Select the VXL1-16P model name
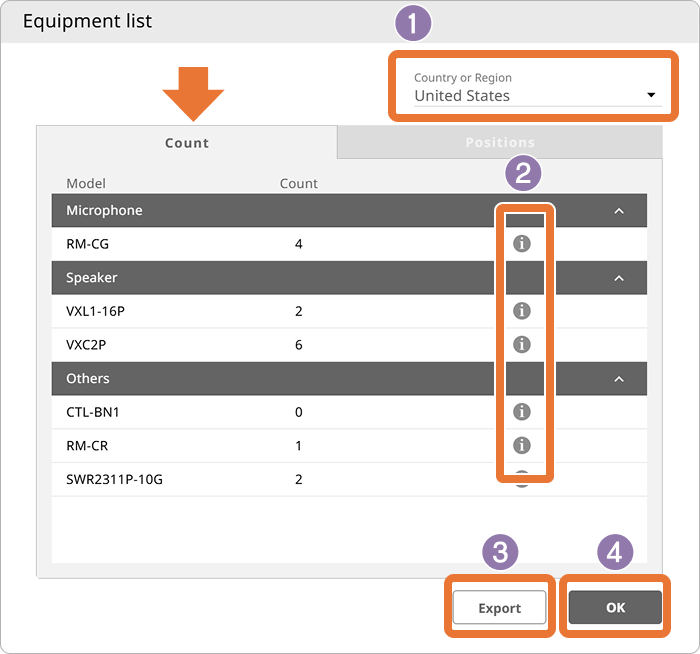The image size is (700, 654). (95, 311)
